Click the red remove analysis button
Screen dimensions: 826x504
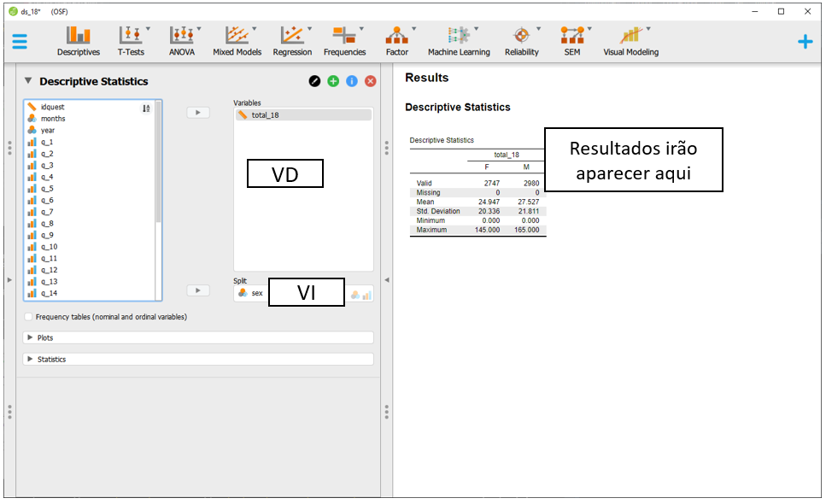(371, 81)
